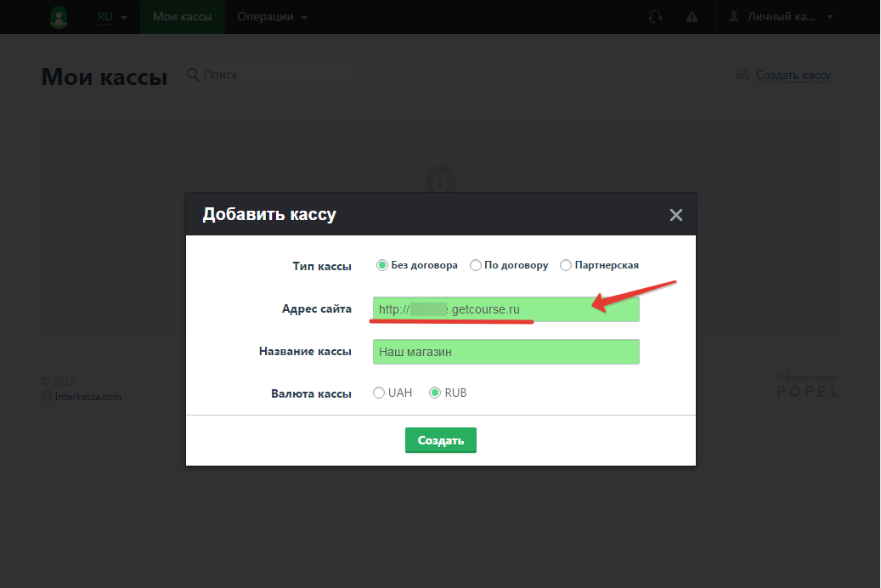
Task: Click the Тип кассы label
Action: tap(322, 266)
